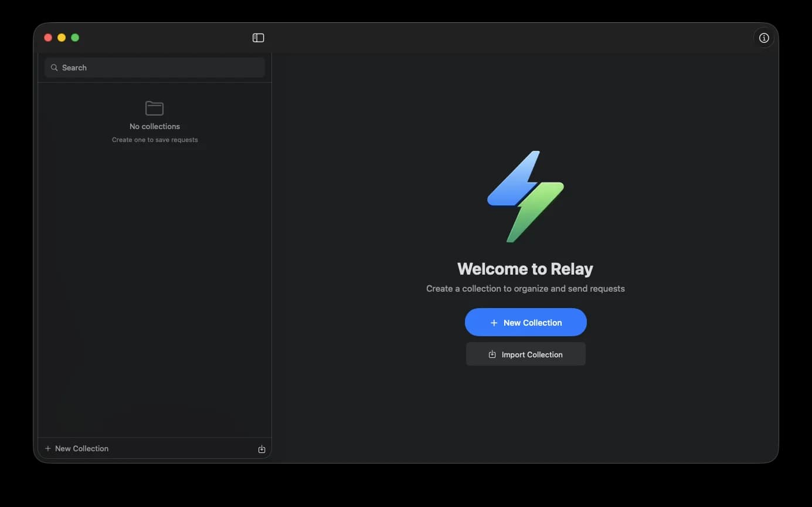This screenshot has height=507, width=812.
Task: Minimize the window with the yellow button
Action: click(62, 37)
